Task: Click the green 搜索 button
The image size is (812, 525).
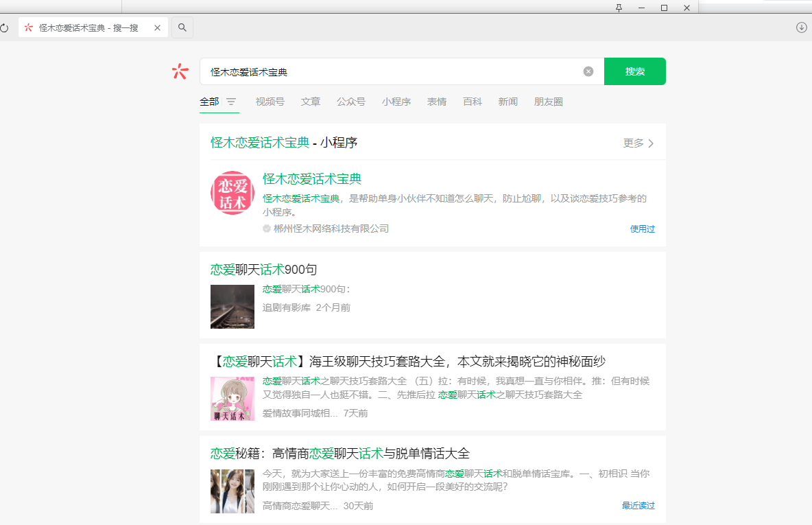Action: [x=635, y=71]
